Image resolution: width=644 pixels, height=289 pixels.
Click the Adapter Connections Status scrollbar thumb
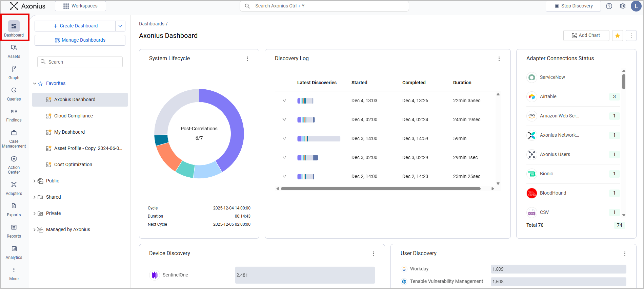tap(624, 82)
